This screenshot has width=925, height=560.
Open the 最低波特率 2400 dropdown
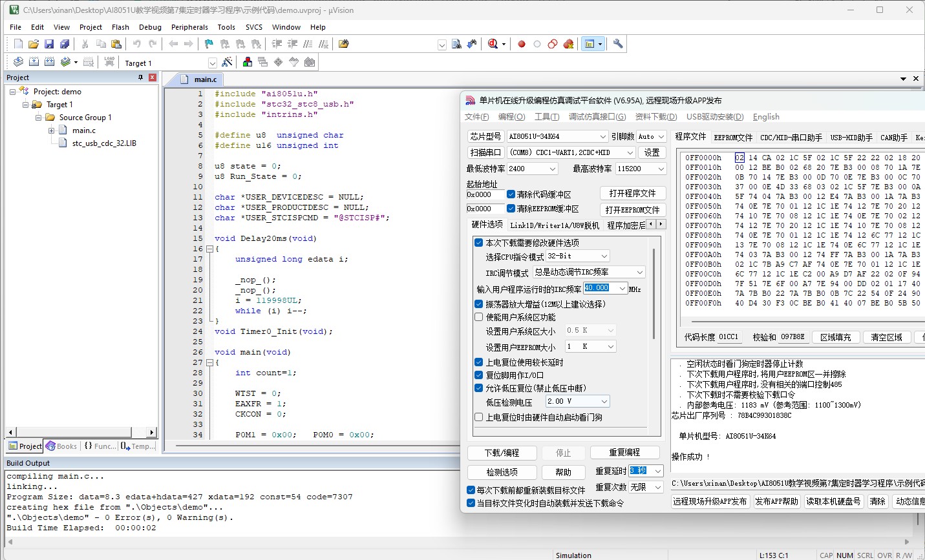point(532,169)
